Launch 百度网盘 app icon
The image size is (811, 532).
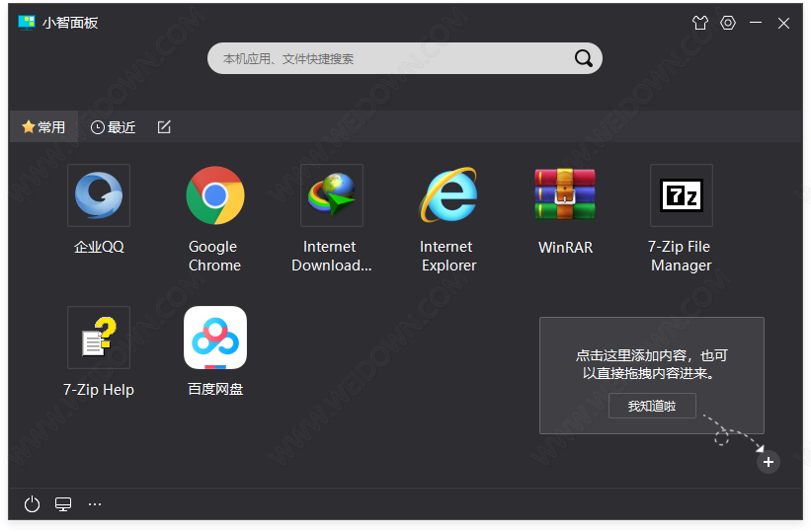pyautogui.click(x=214, y=338)
